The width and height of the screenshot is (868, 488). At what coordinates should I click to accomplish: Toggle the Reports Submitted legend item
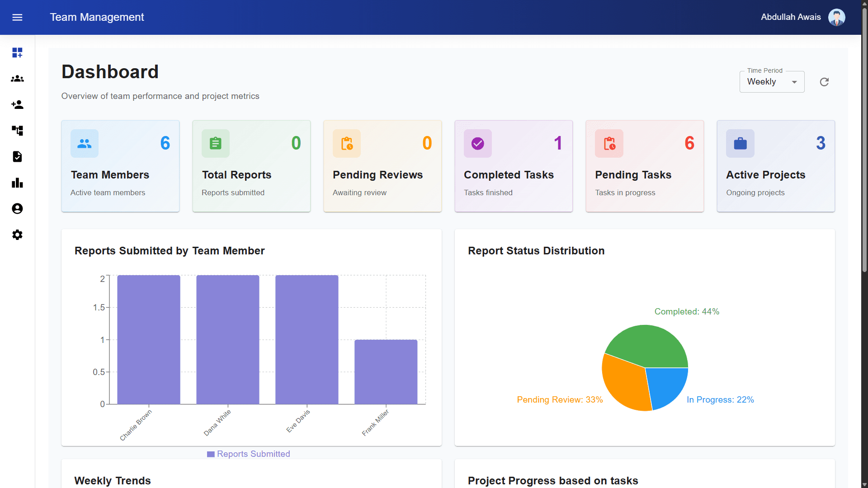248,454
